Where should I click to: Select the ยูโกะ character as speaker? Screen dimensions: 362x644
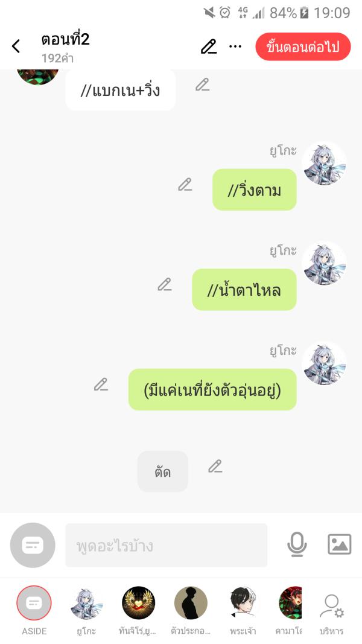(x=86, y=610)
